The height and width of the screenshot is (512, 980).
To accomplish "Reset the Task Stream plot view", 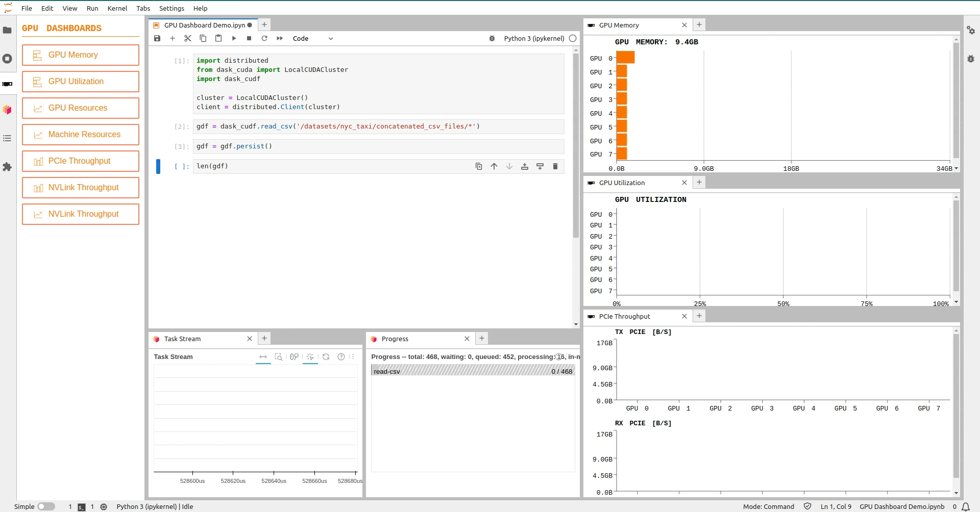I will (x=326, y=357).
